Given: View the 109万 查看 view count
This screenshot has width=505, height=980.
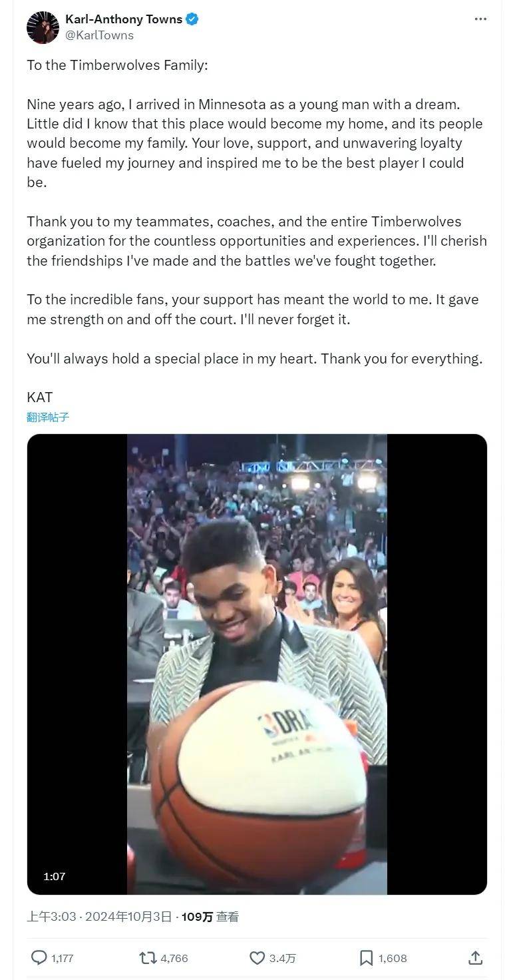Looking at the screenshot, I should click(210, 917).
